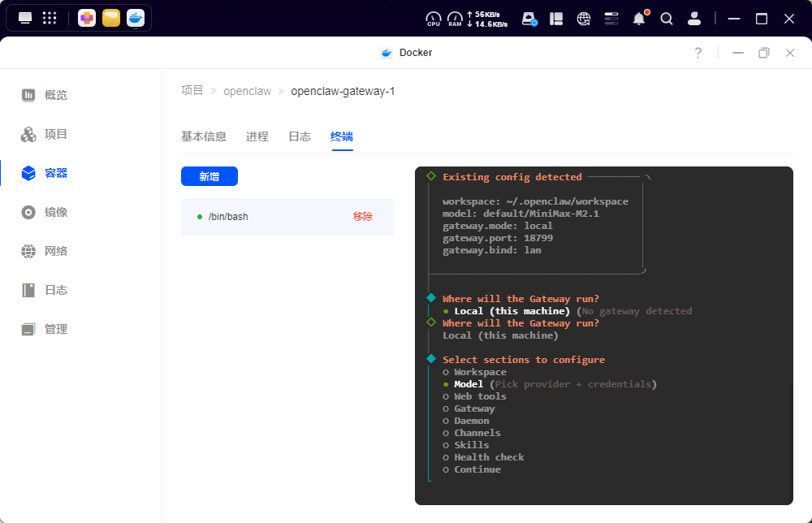Go to the 项目 (Projects) sidebar section
This screenshot has height=523, width=812.
(x=55, y=134)
